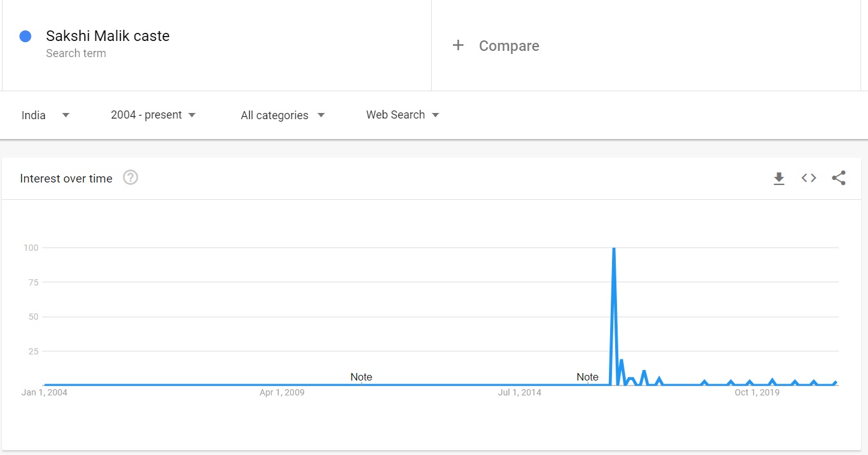Image resolution: width=868 pixels, height=455 pixels.
Task: Share the interest over time chart
Action: [x=838, y=179]
